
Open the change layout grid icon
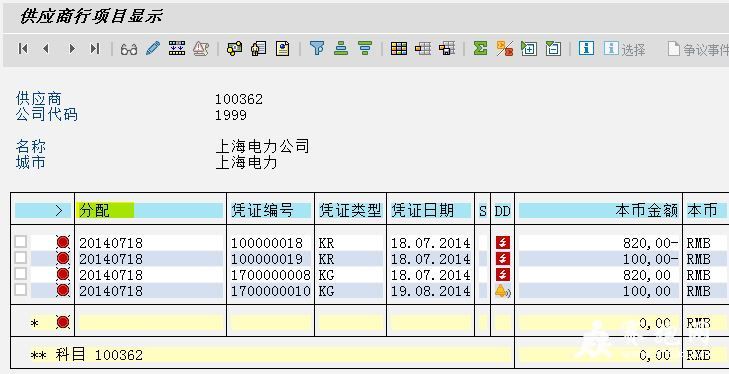tap(398, 48)
